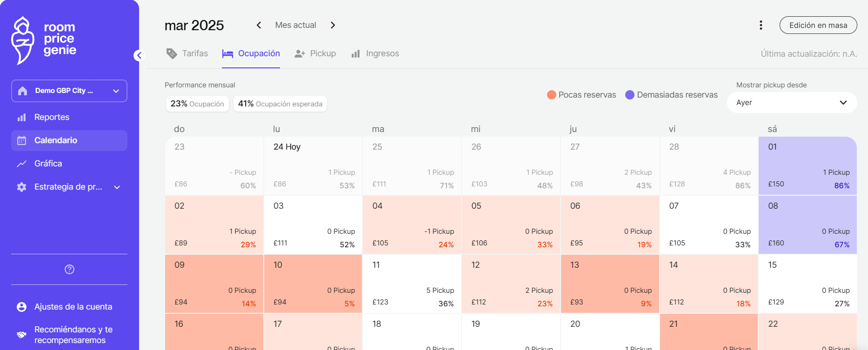This screenshot has width=868, height=350.
Task: Click the 23% Ocupación chip
Action: (197, 104)
